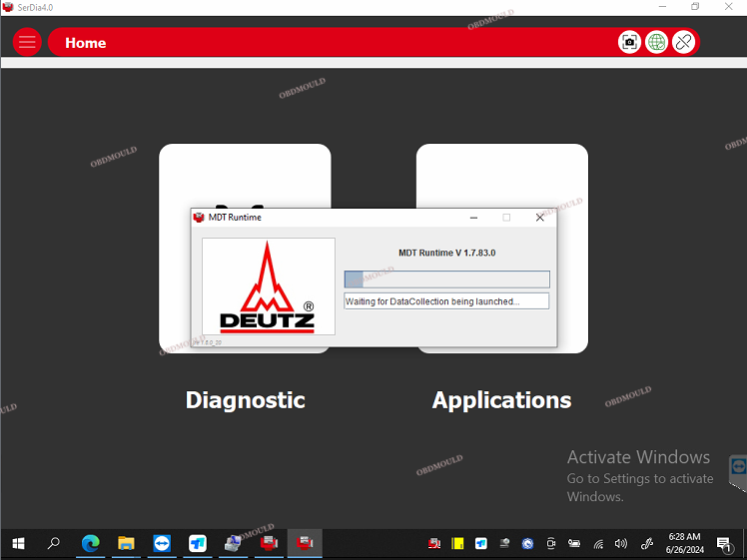Open TeamViewer from the taskbar
The width and height of the screenshot is (747, 560).
pos(162,543)
